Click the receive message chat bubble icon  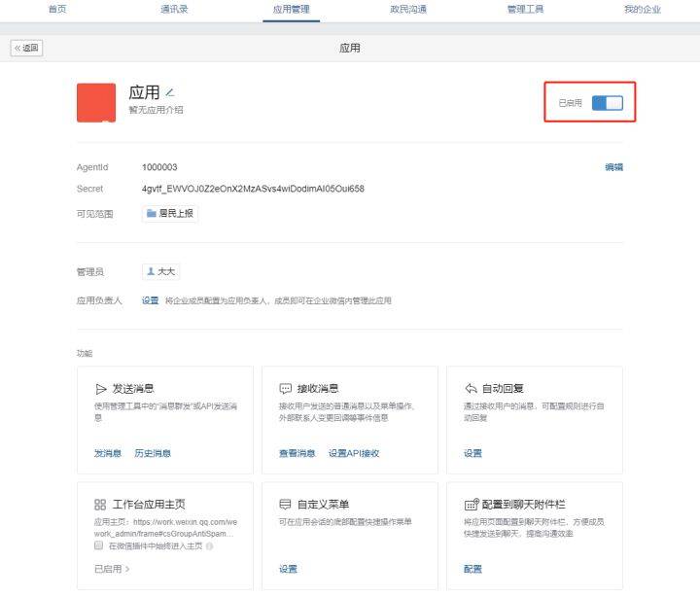pyautogui.click(x=285, y=388)
